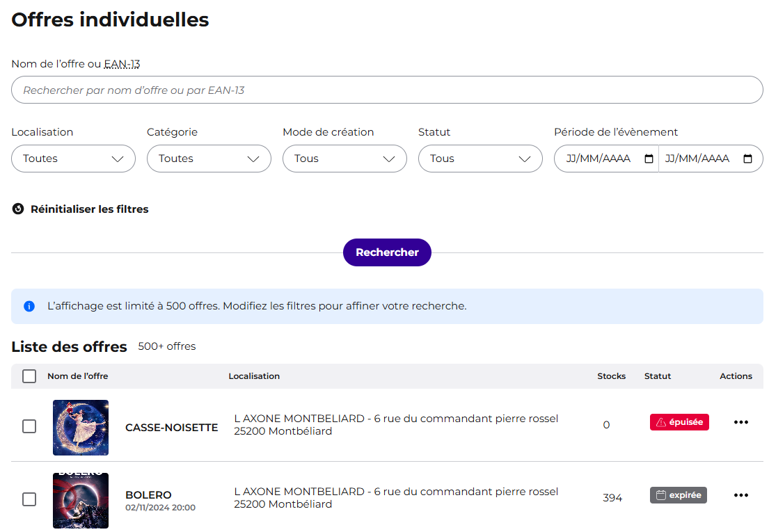Check the CASSE-NOISETTE offer checkbox

29,426
